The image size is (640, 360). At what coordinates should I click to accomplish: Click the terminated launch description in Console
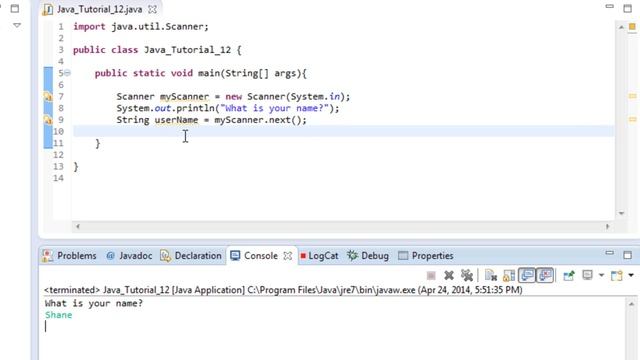[x=283, y=290]
